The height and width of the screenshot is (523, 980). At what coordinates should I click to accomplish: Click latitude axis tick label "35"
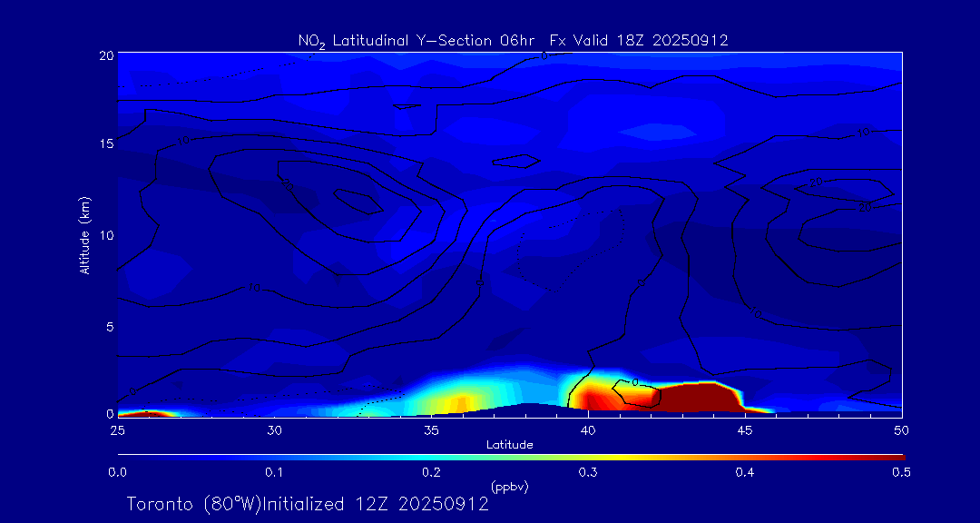pos(431,430)
